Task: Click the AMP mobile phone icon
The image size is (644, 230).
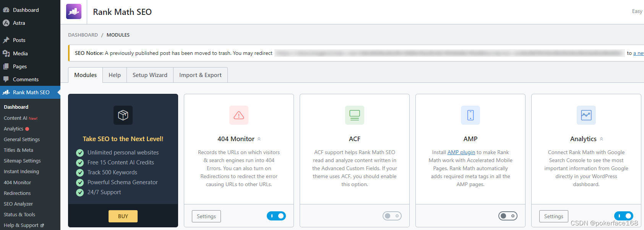Action: [470, 115]
